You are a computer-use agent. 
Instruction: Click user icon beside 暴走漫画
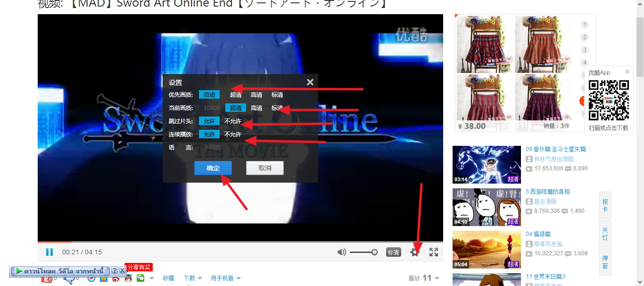pos(529,202)
